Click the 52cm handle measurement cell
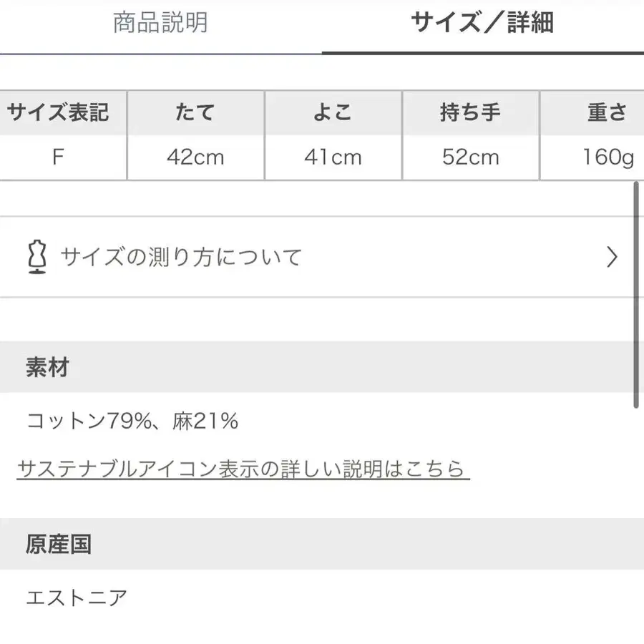The image size is (644, 644). click(x=470, y=157)
